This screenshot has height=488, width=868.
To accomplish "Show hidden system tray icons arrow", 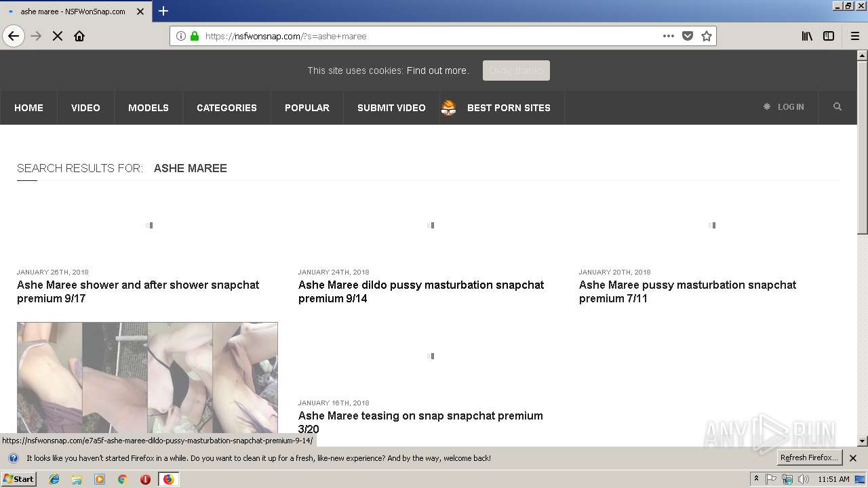I will (x=756, y=479).
